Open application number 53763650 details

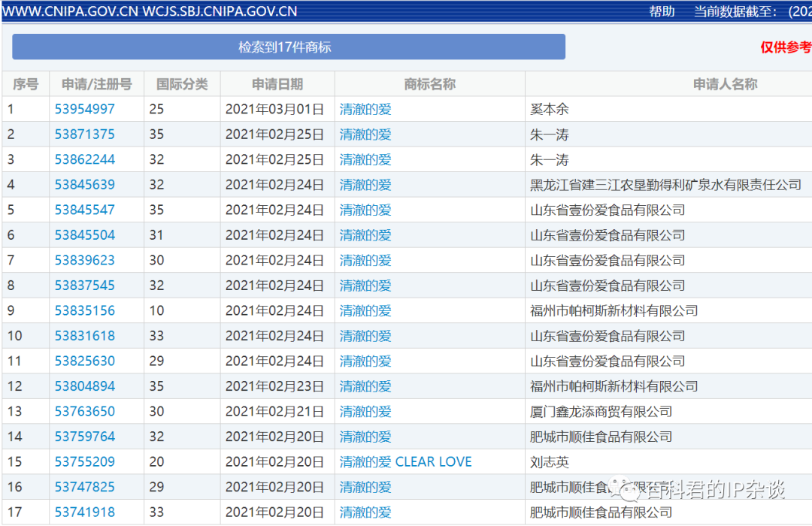[85, 411]
